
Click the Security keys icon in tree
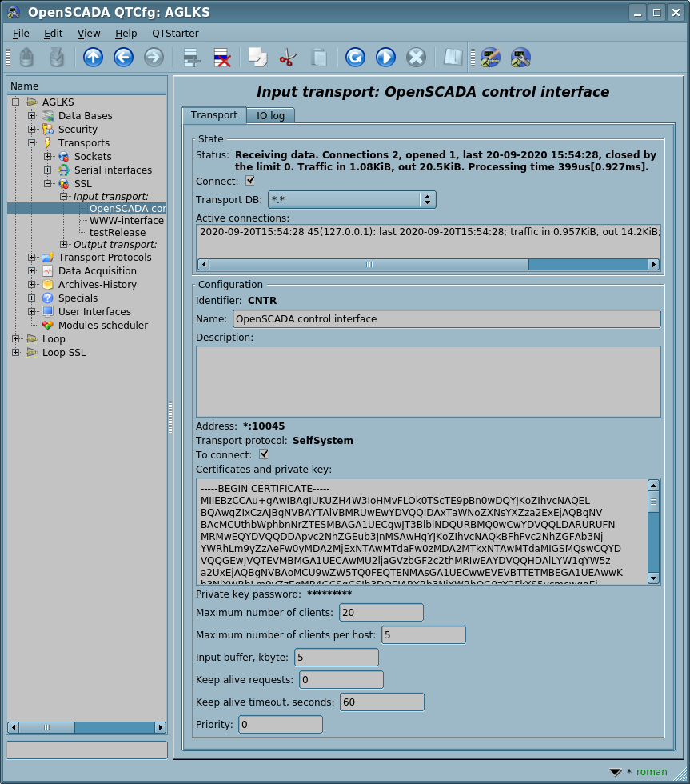pyautogui.click(x=48, y=130)
